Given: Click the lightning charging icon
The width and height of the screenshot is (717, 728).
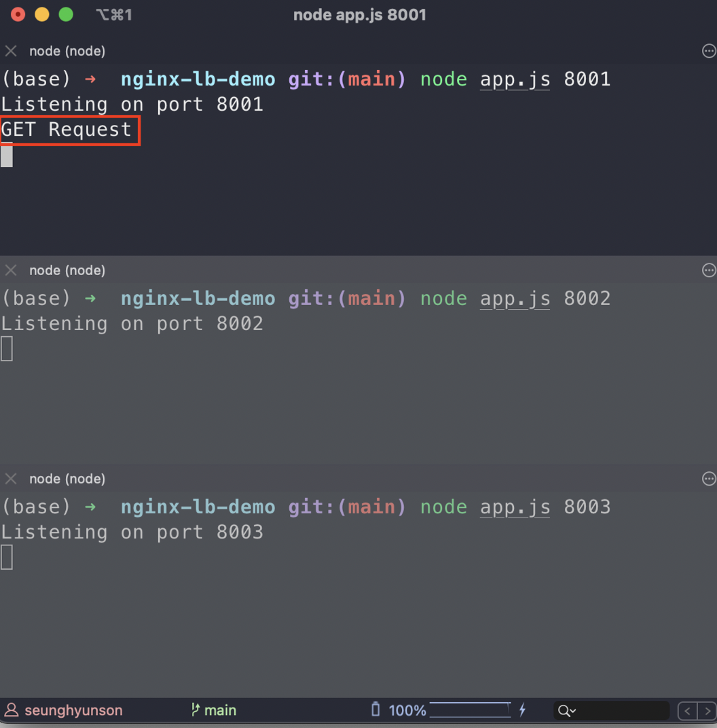Looking at the screenshot, I should pos(523,710).
